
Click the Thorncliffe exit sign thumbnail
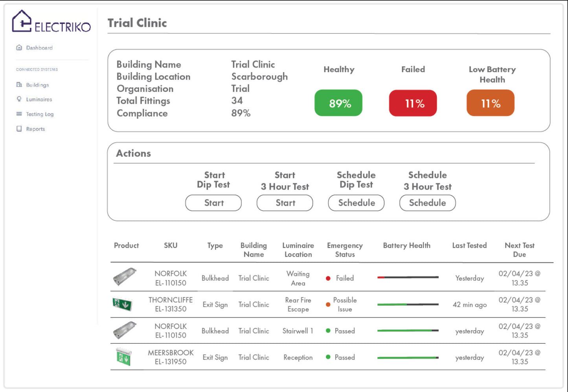(x=123, y=304)
